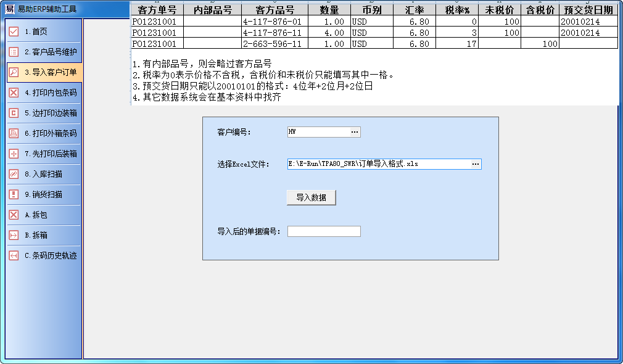Click the 客方单号 column header
Screen dimensions: 623x364
[x=157, y=10]
